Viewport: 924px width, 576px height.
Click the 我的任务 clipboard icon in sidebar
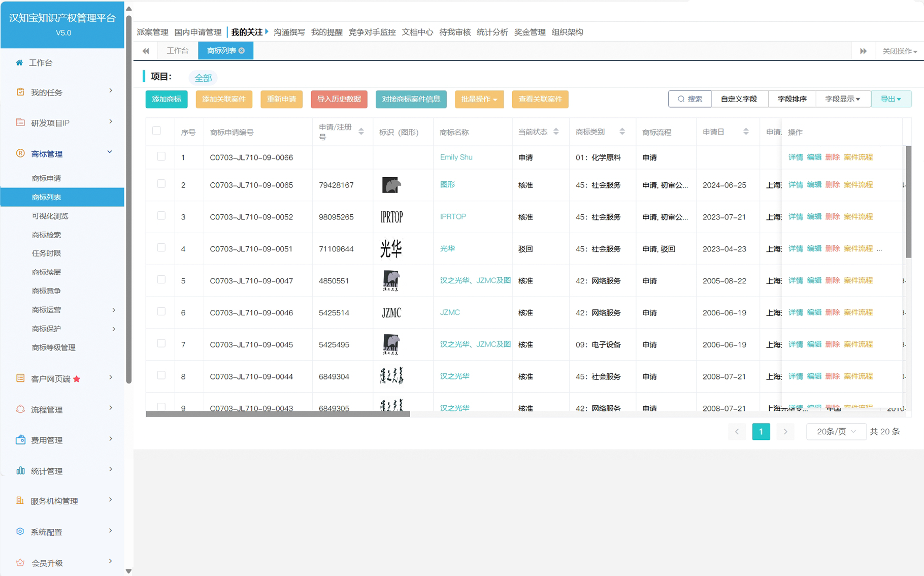click(x=20, y=92)
